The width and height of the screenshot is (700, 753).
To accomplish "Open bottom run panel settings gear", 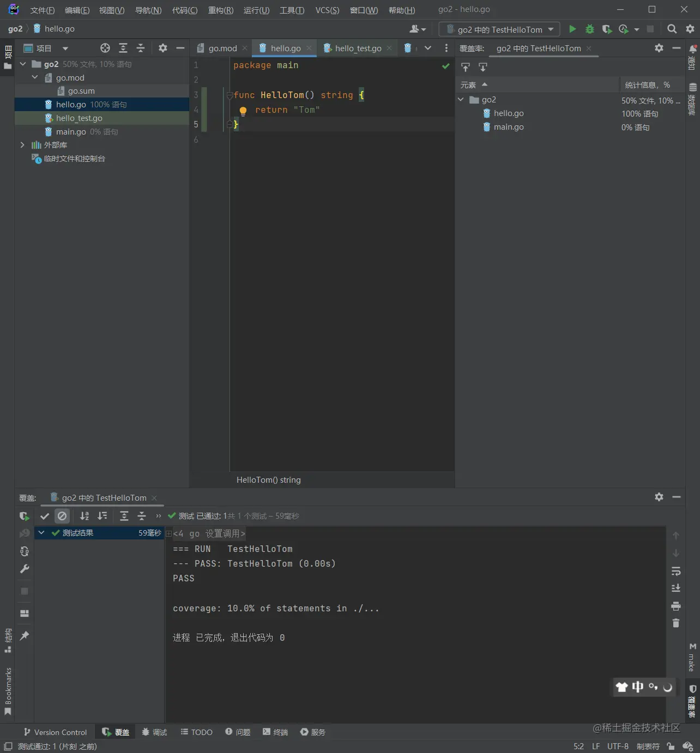I will coord(659,497).
